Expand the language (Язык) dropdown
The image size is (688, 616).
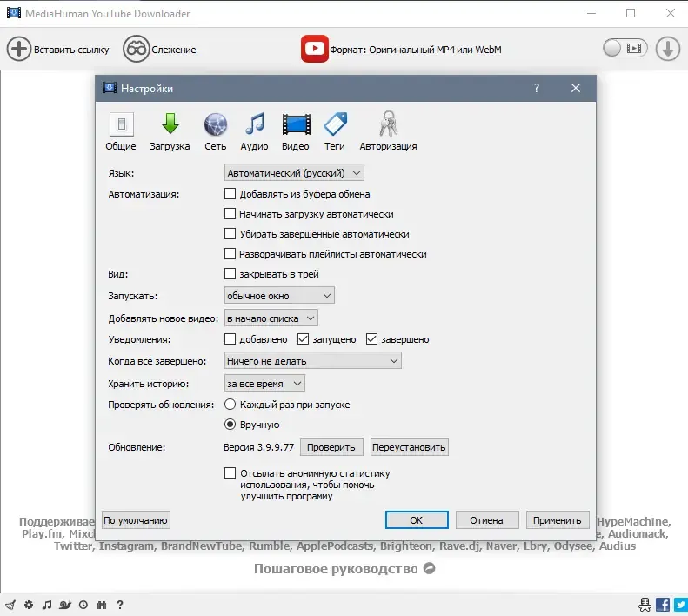pos(294,173)
